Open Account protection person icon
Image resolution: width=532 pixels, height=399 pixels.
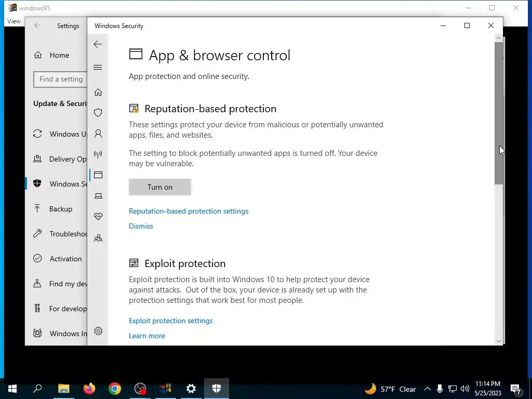coord(98,134)
